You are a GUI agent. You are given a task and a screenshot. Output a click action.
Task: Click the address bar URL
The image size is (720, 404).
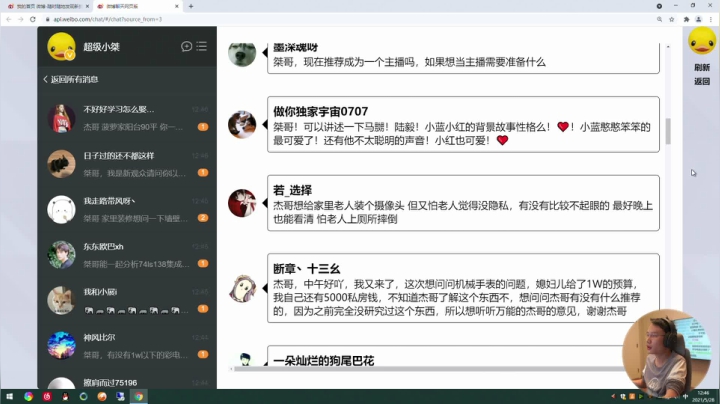(x=107, y=19)
